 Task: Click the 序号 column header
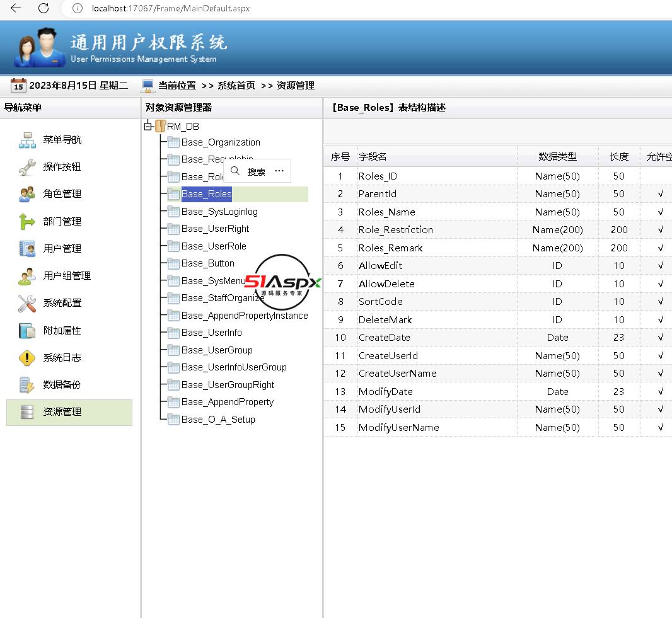(340, 157)
